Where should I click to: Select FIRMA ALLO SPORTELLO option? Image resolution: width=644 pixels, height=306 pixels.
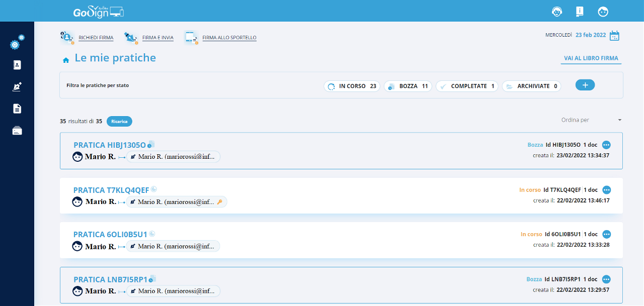(229, 38)
